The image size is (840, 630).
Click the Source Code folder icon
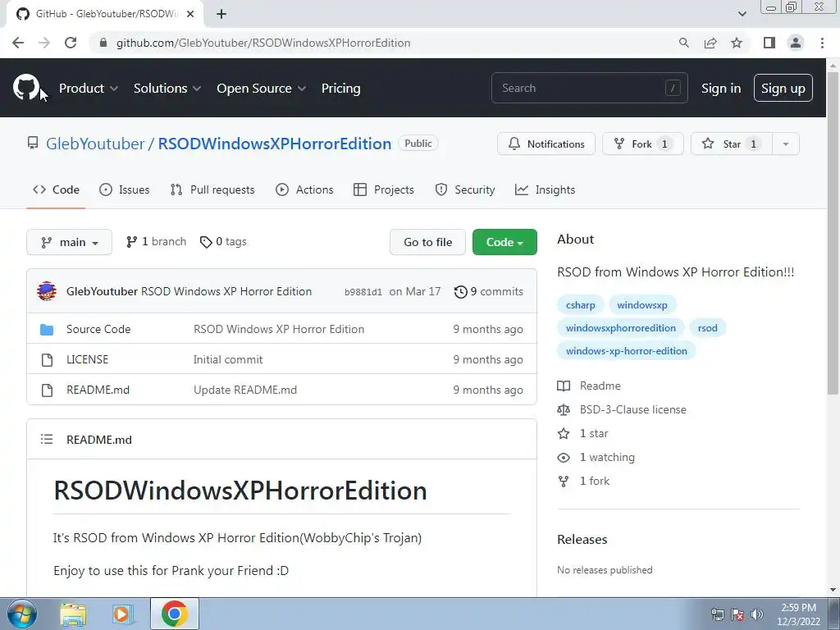pos(47,329)
